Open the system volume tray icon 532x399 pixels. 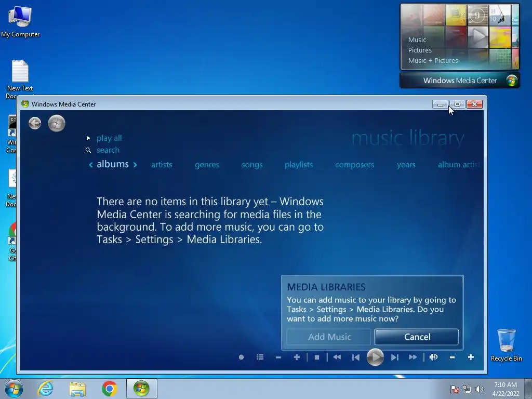[479, 390]
